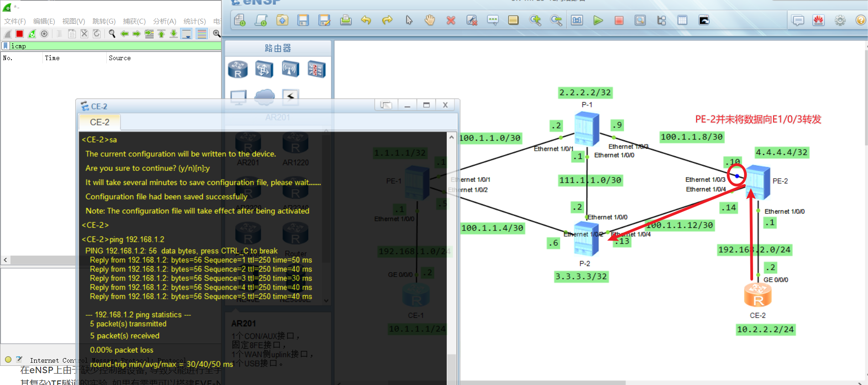This screenshot has width=868, height=385.
Task: Select the CE-2 terminal tab
Action: point(99,122)
